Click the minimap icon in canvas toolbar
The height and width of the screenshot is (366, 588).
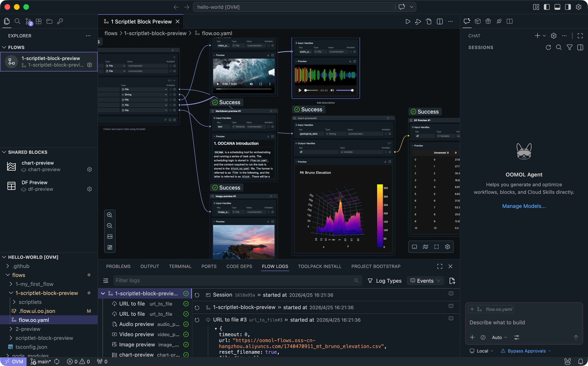[425, 247]
